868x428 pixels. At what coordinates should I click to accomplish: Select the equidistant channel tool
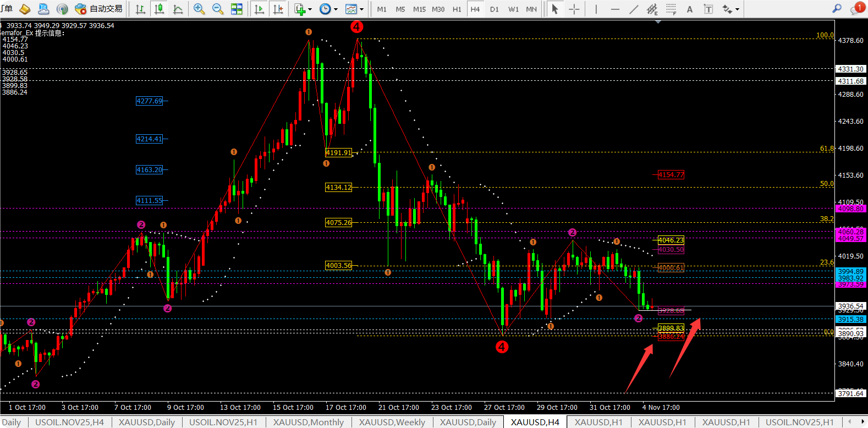(652, 9)
